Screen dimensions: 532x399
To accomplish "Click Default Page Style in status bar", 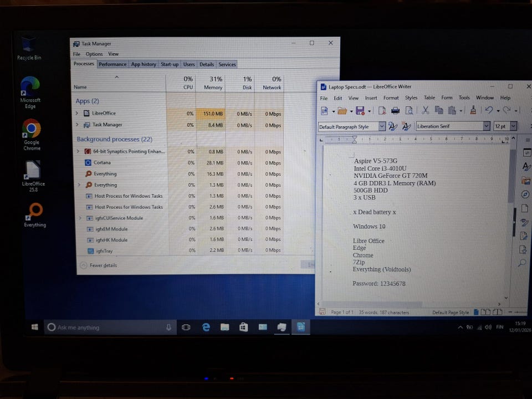I will coord(450,312).
